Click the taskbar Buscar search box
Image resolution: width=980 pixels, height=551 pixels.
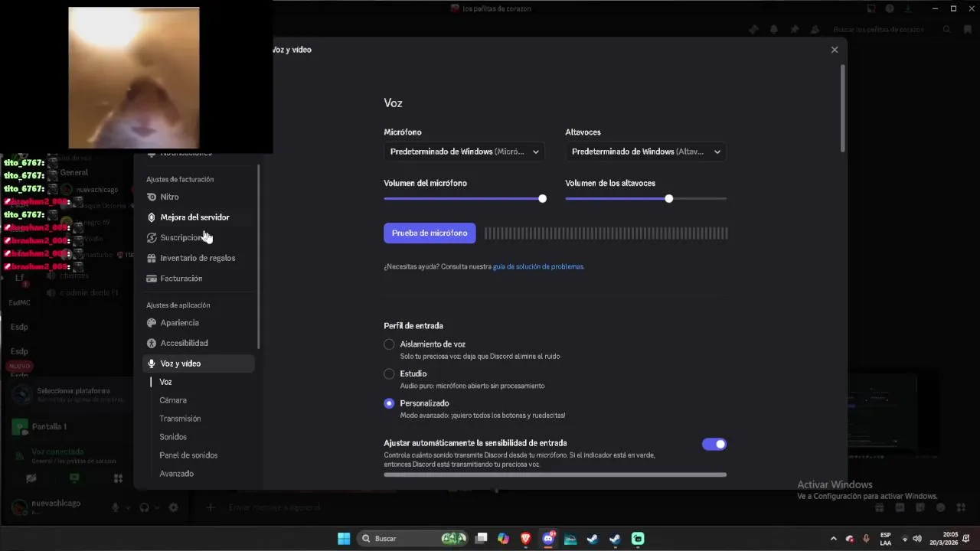point(413,539)
